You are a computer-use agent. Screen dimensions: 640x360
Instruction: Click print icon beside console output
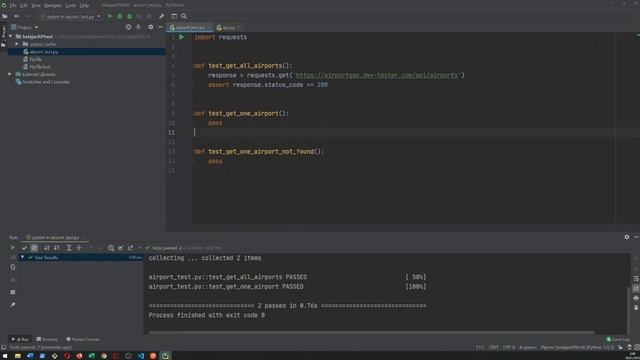(636, 298)
